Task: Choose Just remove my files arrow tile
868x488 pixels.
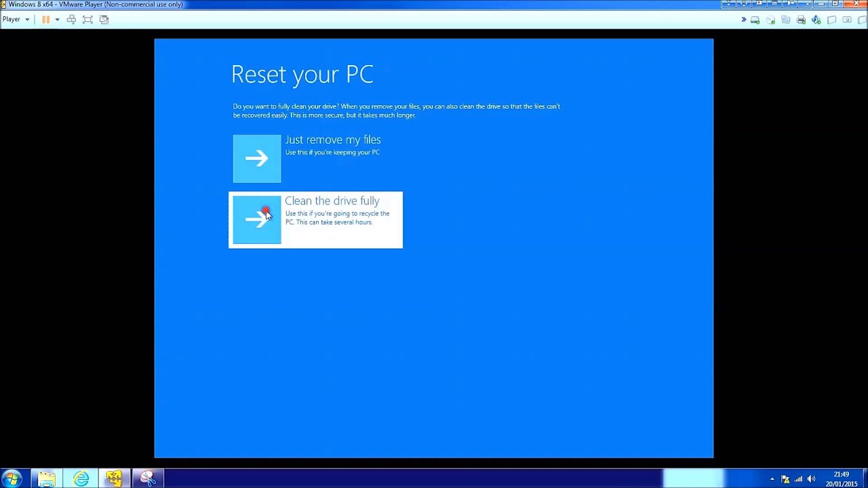Action: [257, 159]
